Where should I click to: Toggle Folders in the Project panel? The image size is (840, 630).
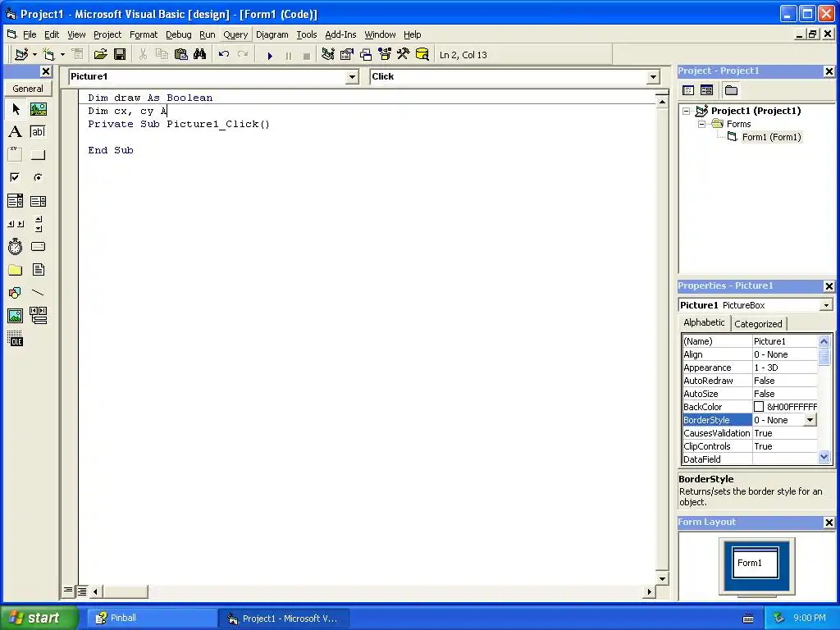[x=731, y=90]
